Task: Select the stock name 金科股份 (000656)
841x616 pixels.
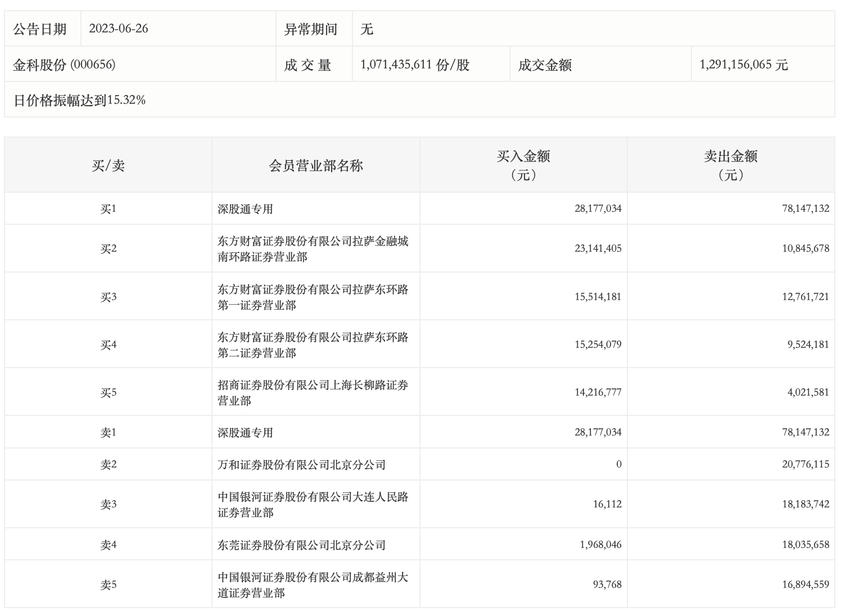Action: (x=64, y=65)
